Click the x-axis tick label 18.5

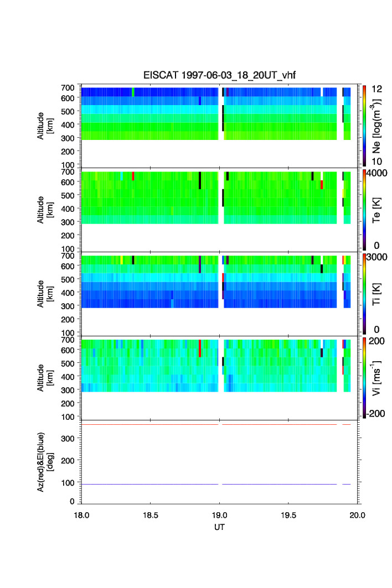tap(150, 515)
